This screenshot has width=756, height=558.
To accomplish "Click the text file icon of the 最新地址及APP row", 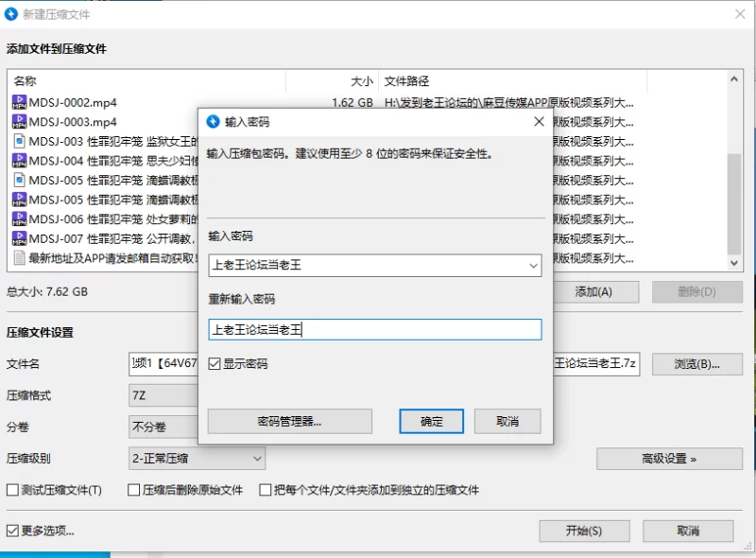I will click(x=19, y=258).
